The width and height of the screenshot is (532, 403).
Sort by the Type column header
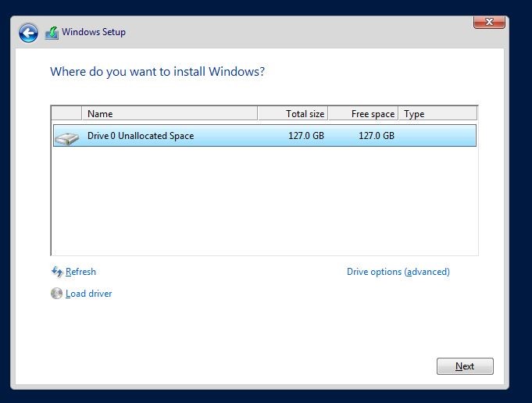(437, 114)
